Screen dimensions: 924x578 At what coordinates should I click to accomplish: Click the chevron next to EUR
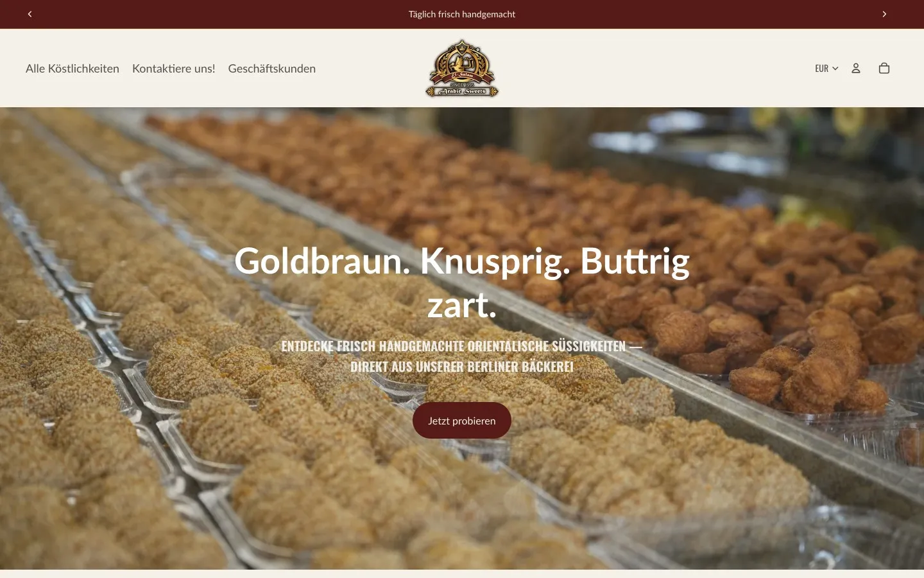tap(835, 68)
